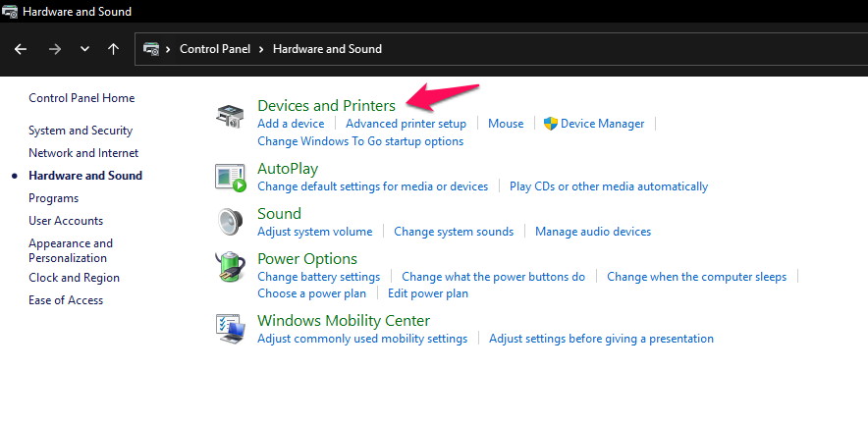Open System and Security in sidebar
This screenshot has width=868, height=424.
point(81,131)
